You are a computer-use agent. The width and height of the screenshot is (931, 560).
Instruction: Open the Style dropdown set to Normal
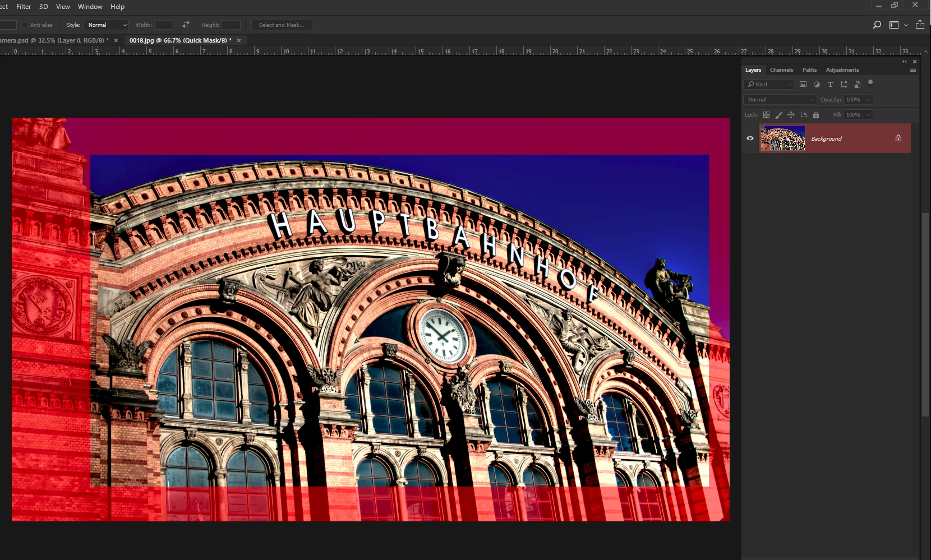tap(107, 25)
